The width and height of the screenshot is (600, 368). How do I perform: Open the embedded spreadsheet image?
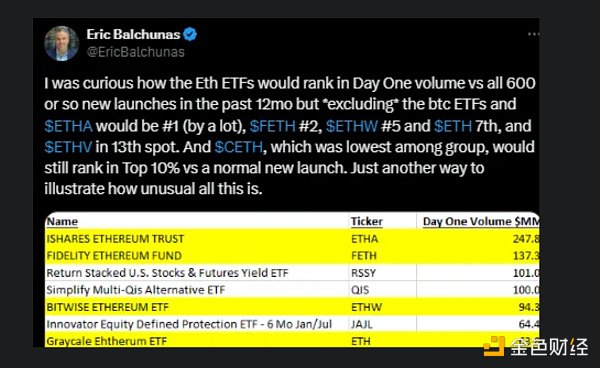click(x=292, y=279)
